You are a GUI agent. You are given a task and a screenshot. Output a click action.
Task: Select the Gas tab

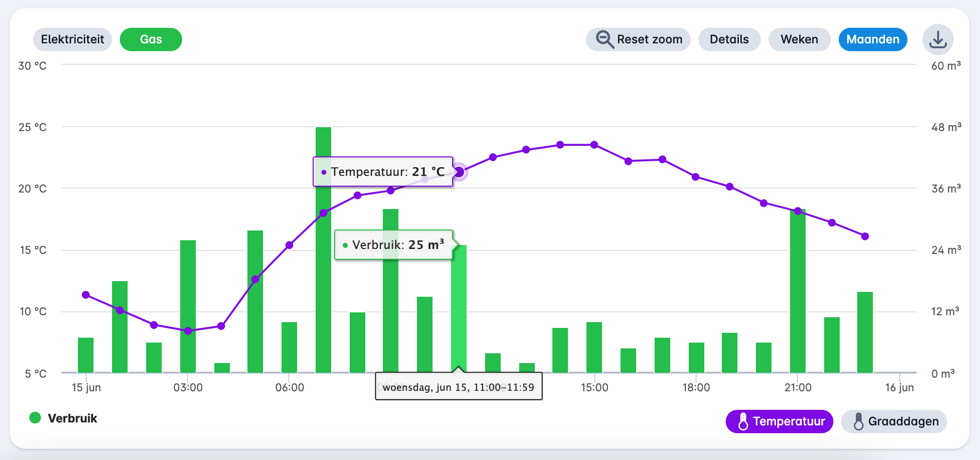(x=151, y=39)
